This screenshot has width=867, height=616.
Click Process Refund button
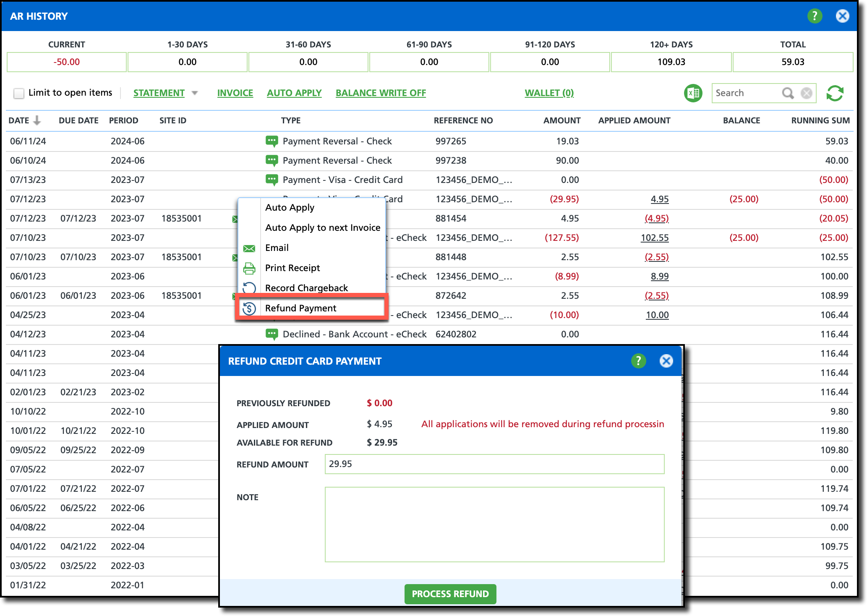[x=450, y=594]
